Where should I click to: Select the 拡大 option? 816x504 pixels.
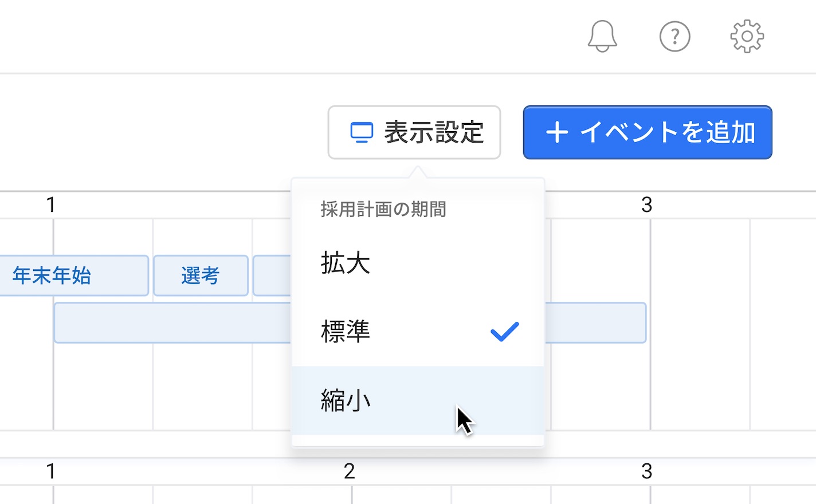418,263
